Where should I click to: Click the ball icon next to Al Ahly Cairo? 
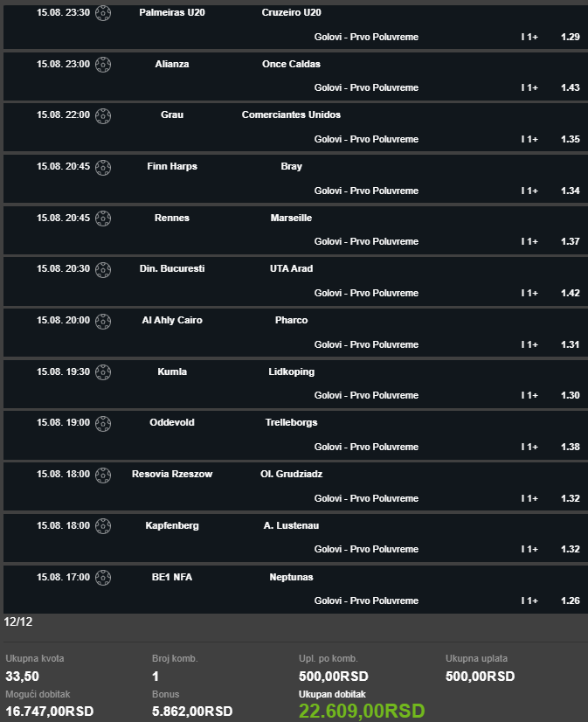click(x=103, y=321)
